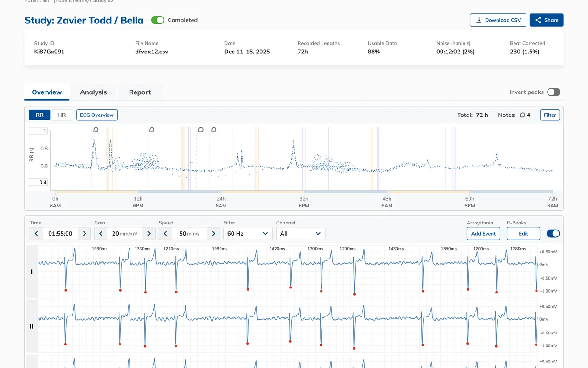Click the Time field showing 01:55:00
Image resolution: width=588 pixels, height=368 pixels.
click(60, 234)
